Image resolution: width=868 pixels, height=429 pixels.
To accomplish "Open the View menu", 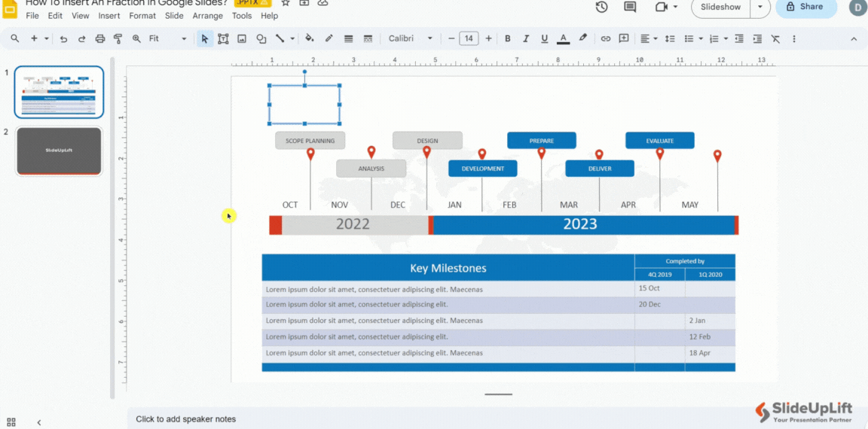I will pos(81,16).
